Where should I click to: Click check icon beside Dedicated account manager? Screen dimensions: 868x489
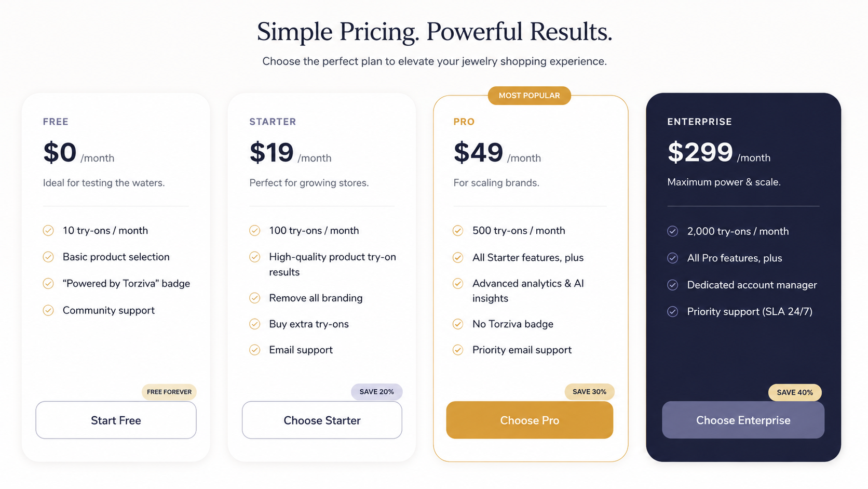coord(673,285)
